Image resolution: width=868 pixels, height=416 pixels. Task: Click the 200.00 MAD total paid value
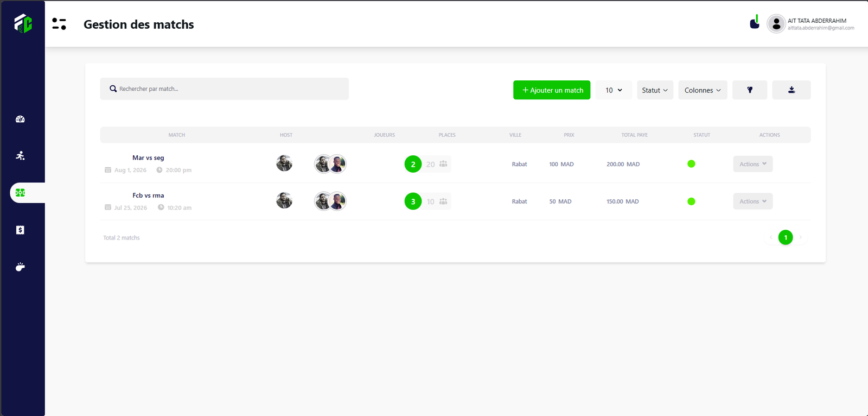623,164
